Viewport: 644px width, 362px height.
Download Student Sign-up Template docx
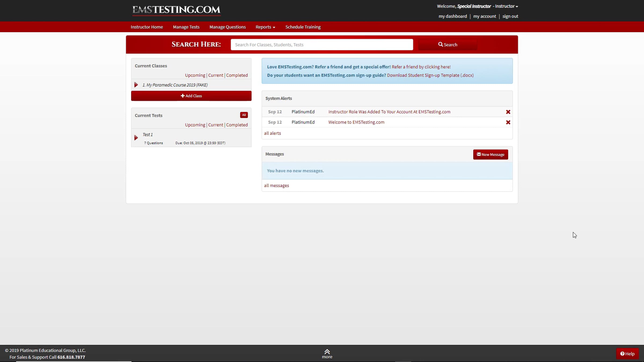click(x=430, y=75)
